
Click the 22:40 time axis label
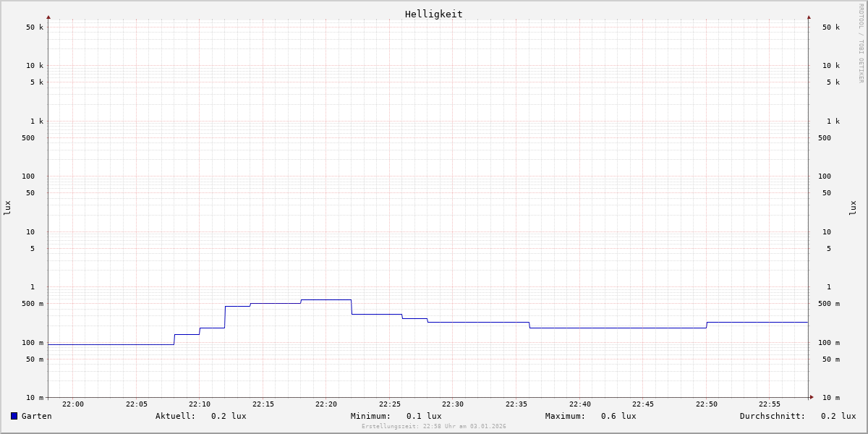[x=580, y=404]
